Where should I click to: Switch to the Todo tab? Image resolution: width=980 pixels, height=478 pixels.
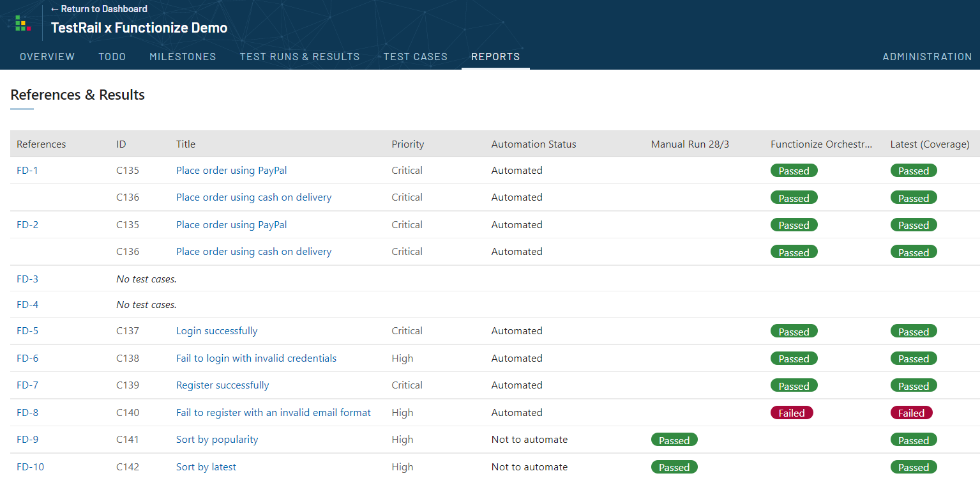[x=112, y=56]
